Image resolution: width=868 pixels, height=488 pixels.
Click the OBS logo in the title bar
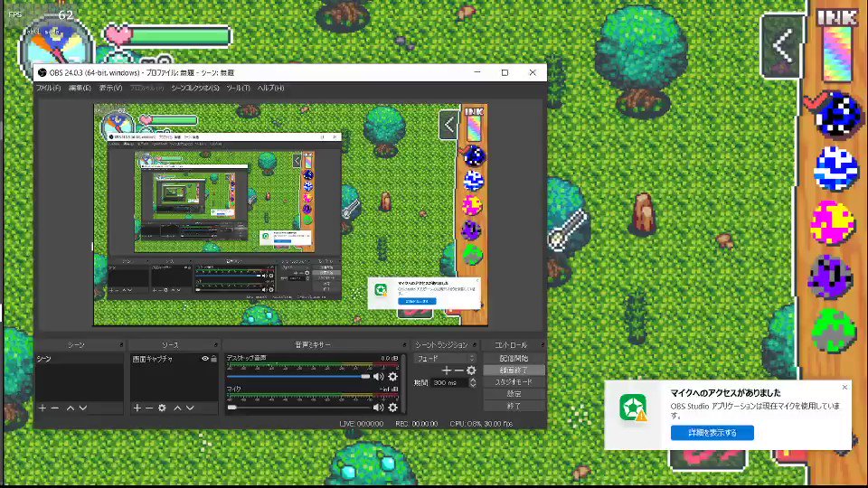pos(42,72)
